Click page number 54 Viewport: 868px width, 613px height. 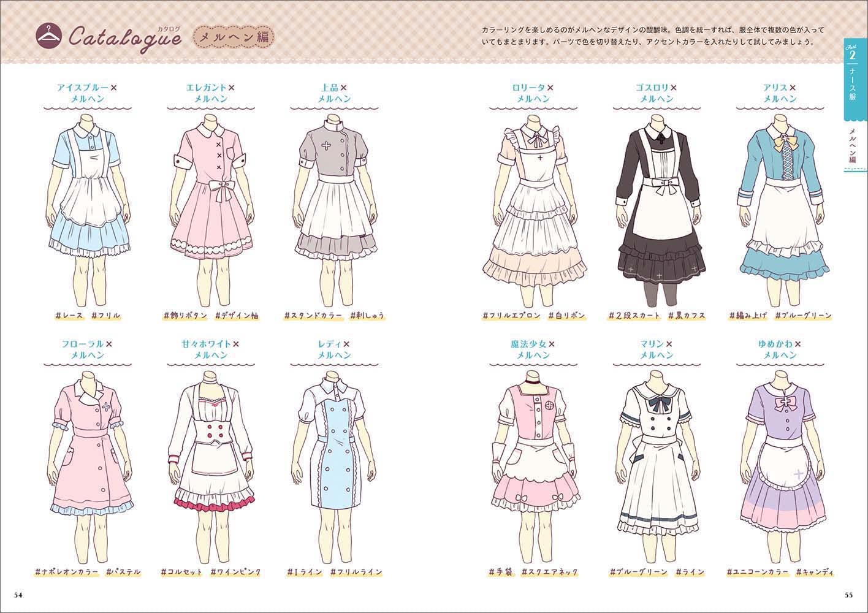tap(18, 595)
